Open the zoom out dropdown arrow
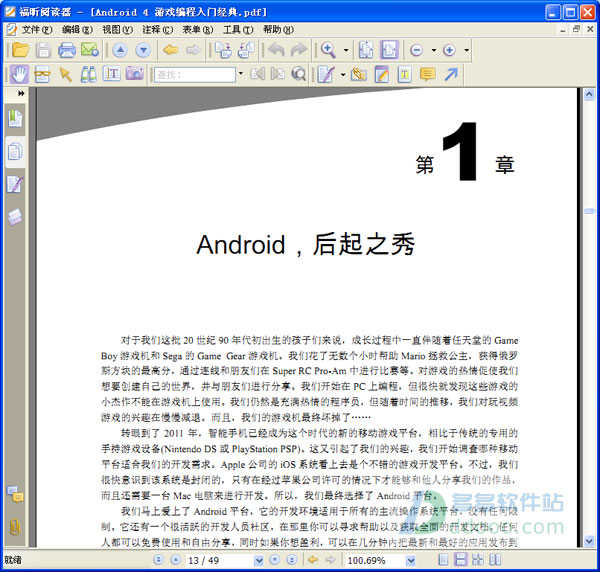Screen dimensions: 600x572 [x=434, y=50]
